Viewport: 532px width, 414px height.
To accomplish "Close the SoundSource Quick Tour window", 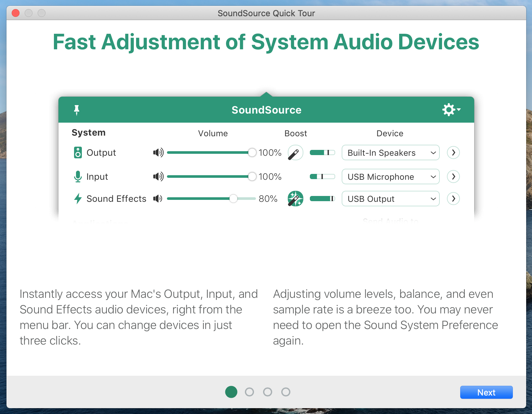I will click(16, 13).
